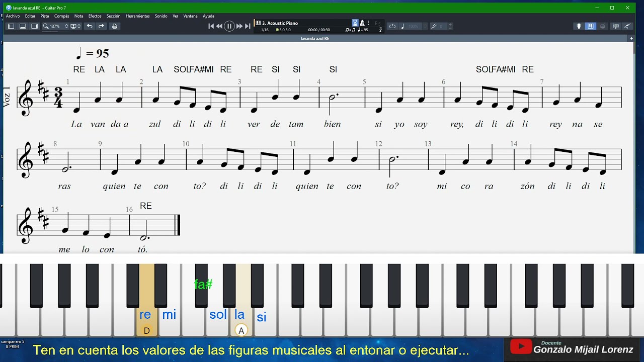Open the Editar menu
Image resolution: width=644 pixels, height=362 pixels.
click(30, 16)
